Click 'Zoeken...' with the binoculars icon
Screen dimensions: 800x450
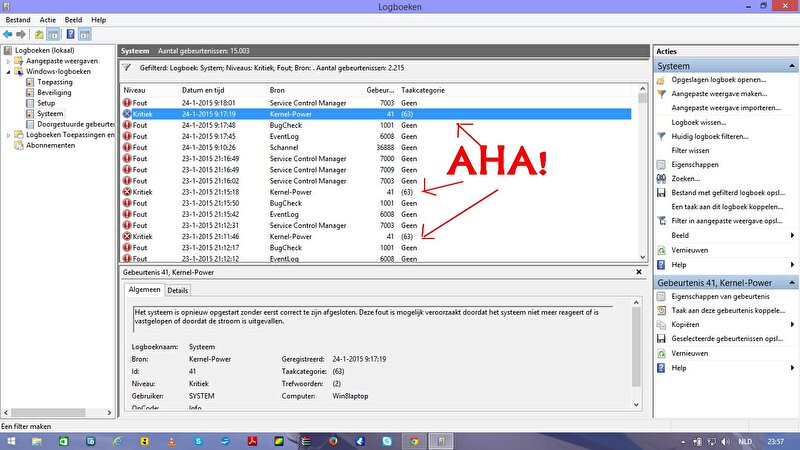coord(686,178)
